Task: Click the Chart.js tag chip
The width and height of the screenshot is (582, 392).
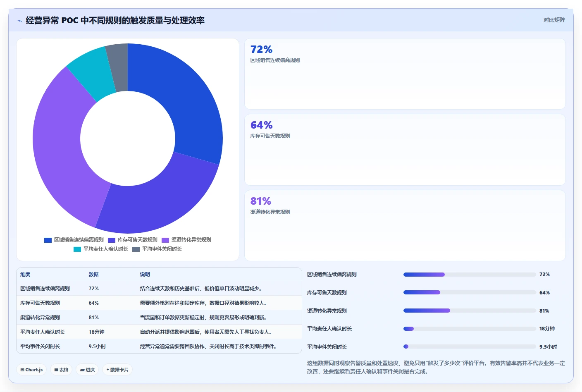Action: coord(31,370)
